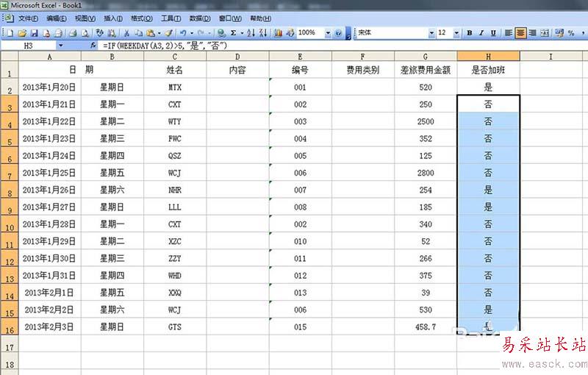This screenshot has height=375, width=588.
Task: Open the Chart Wizard
Action: point(278,33)
